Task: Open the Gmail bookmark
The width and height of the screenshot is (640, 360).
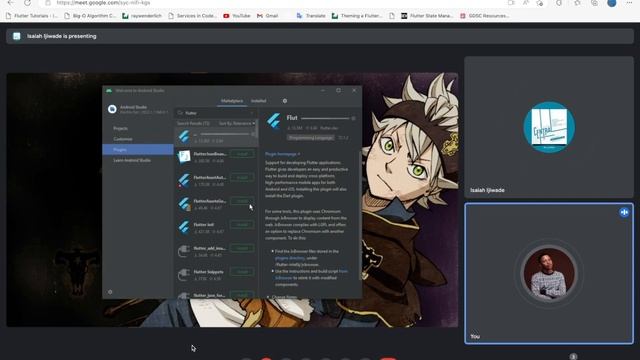Action: tap(267, 16)
